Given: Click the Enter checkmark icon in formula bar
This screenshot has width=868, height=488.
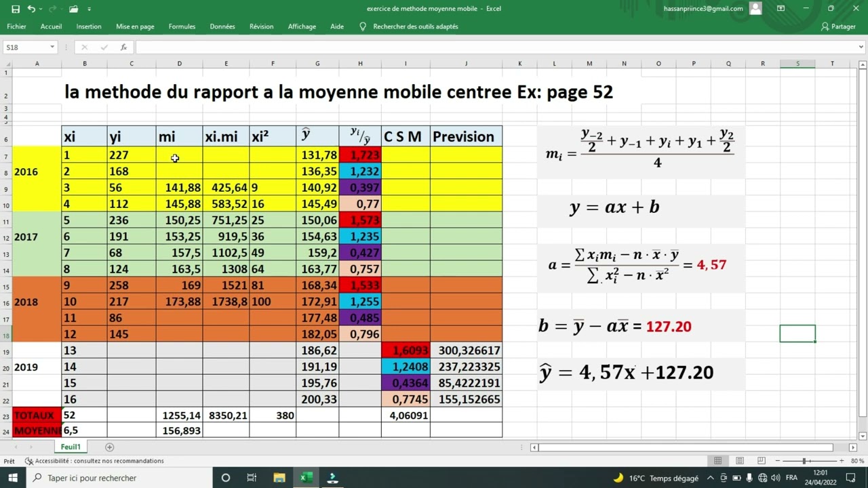Looking at the screenshot, I should (x=104, y=47).
